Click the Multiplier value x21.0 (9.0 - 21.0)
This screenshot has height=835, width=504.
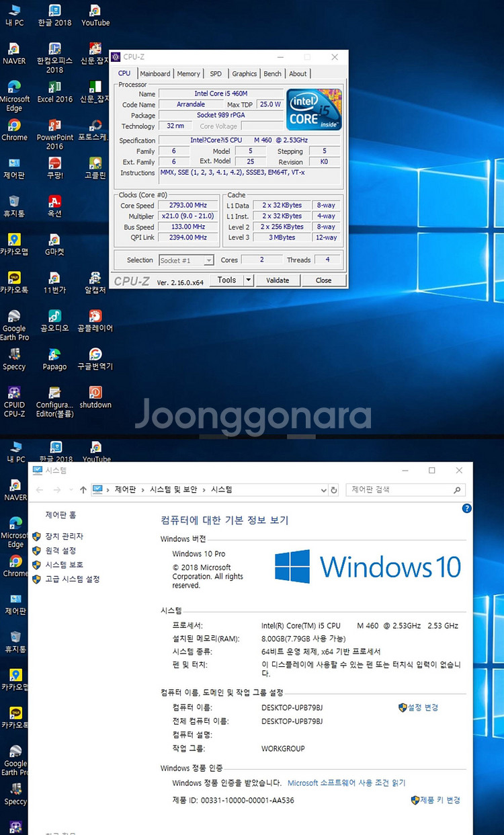coord(187,216)
